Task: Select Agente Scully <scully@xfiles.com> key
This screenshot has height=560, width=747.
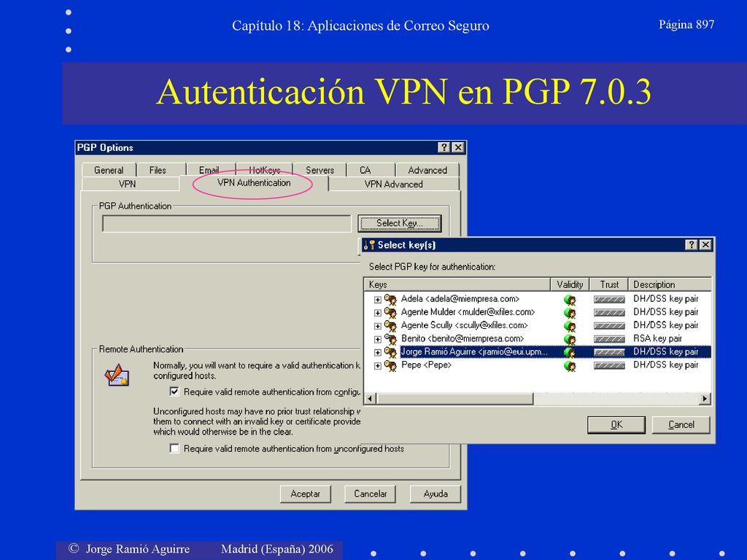Action: [x=465, y=325]
